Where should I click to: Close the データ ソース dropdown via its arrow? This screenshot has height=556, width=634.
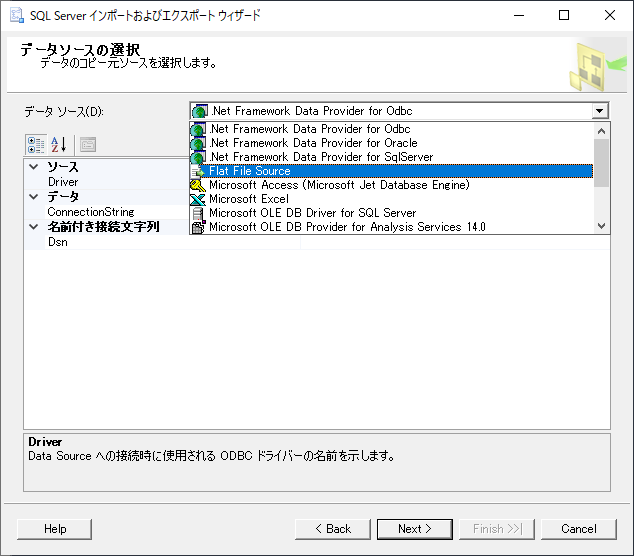pyautogui.click(x=599, y=111)
